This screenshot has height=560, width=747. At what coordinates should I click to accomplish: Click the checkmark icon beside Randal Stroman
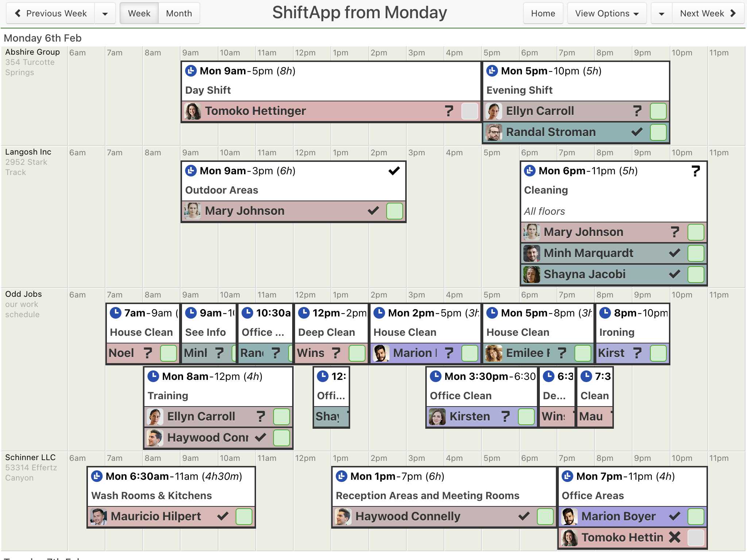(637, 132)
